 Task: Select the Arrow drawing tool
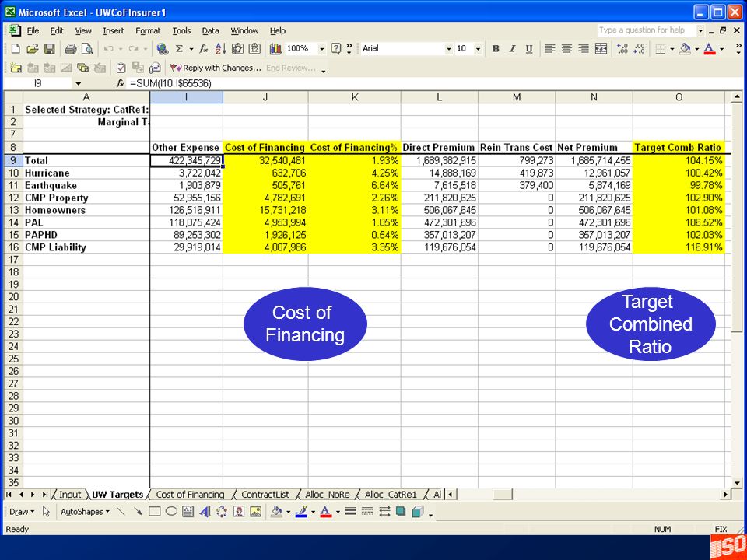pyautogui.click(x=138, y=512)
